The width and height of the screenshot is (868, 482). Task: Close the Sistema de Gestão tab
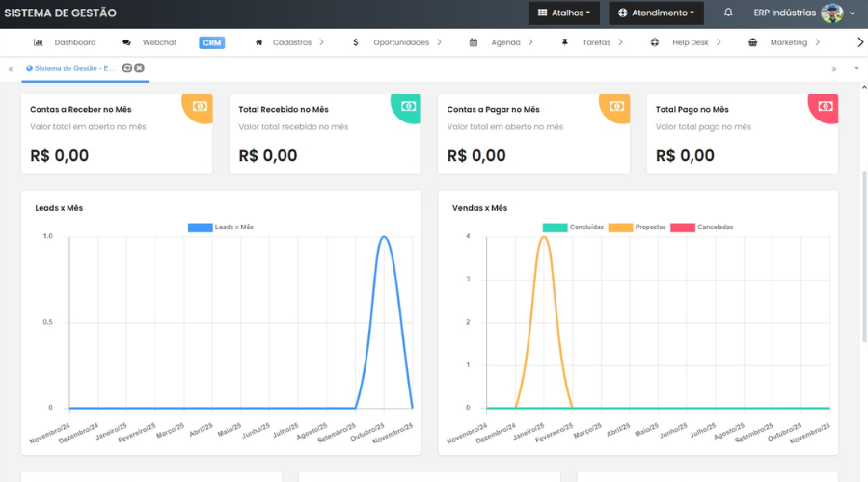(139, 68)
